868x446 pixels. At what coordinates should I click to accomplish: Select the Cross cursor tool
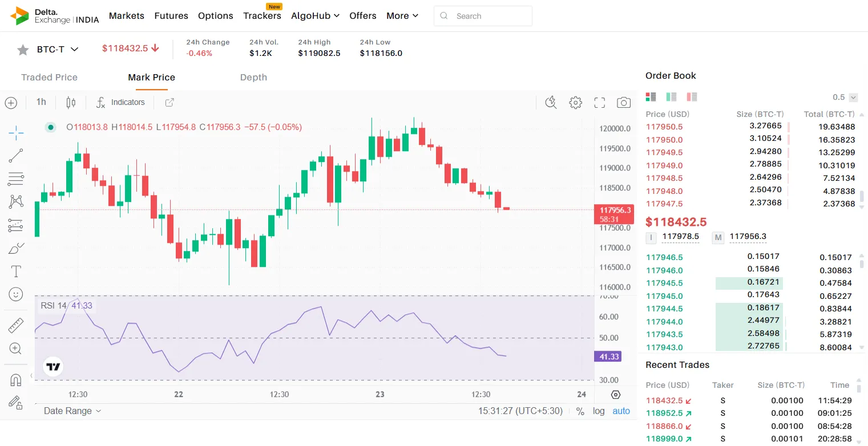click(x=15, y=132)
